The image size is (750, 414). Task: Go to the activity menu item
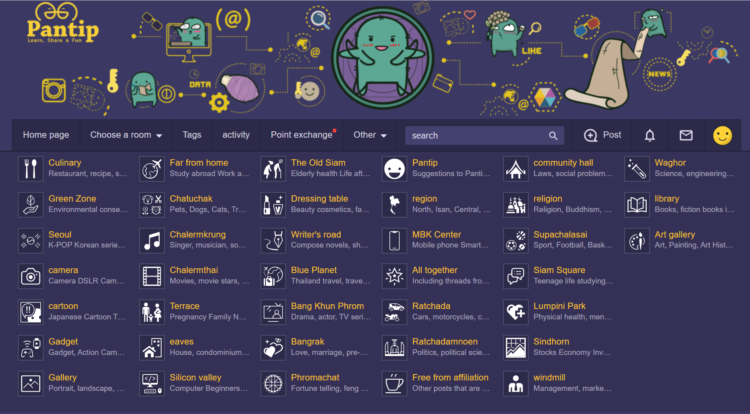[x=236, y=135]
